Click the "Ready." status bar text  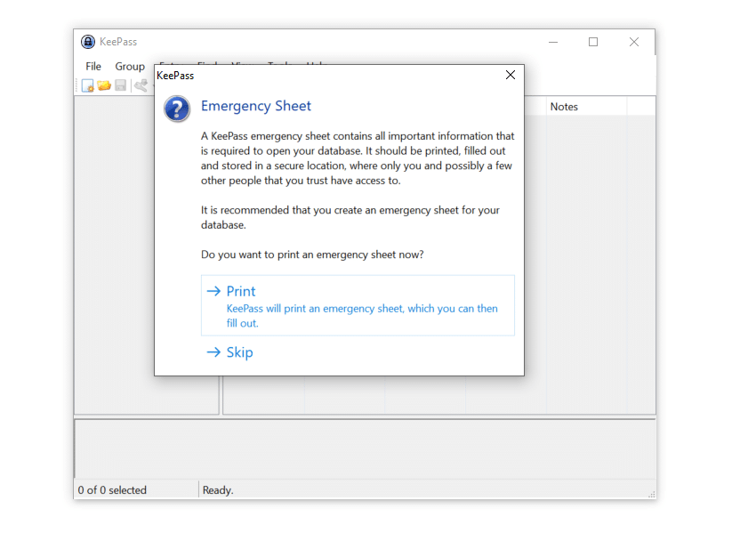218,490
